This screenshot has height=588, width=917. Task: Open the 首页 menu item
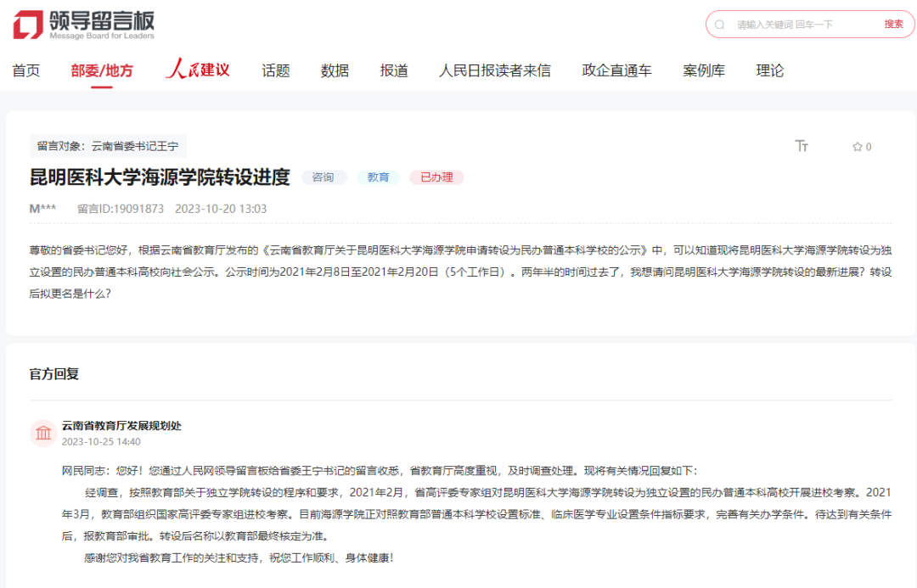pyautogui.click(x=25, y=70)
